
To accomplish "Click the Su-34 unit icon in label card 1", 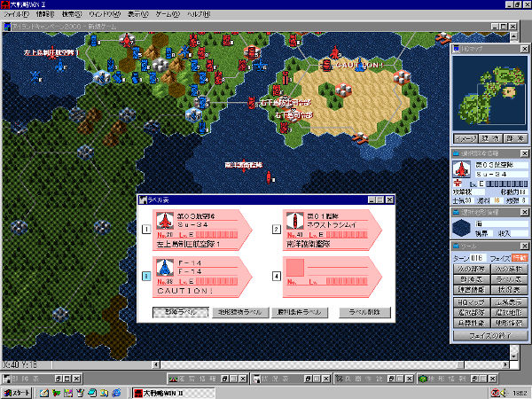I will [165, 221].
